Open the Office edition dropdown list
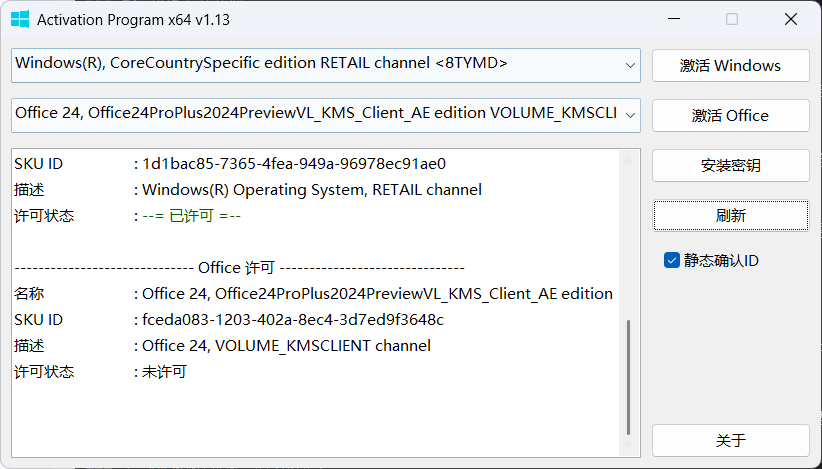This screenshot has height=469, width=822. click(326, 115)
